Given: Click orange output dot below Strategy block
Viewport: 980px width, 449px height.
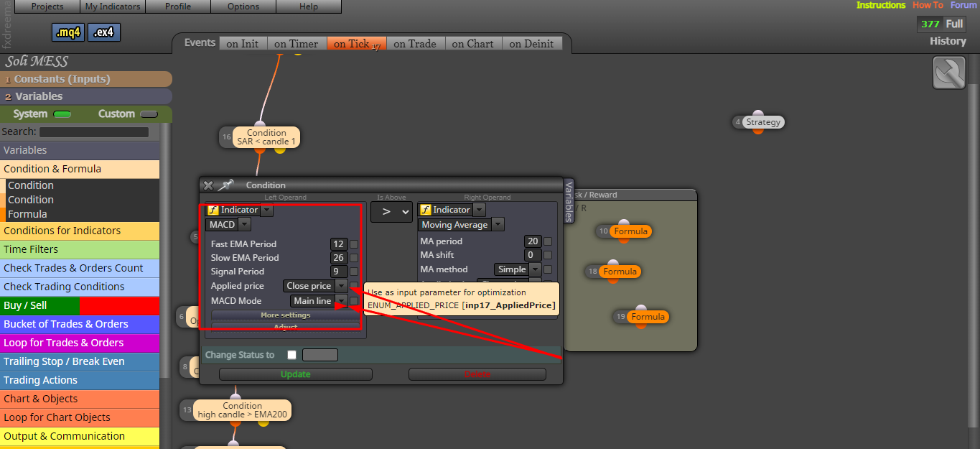Looking at the screenshot, I should 758,130.
